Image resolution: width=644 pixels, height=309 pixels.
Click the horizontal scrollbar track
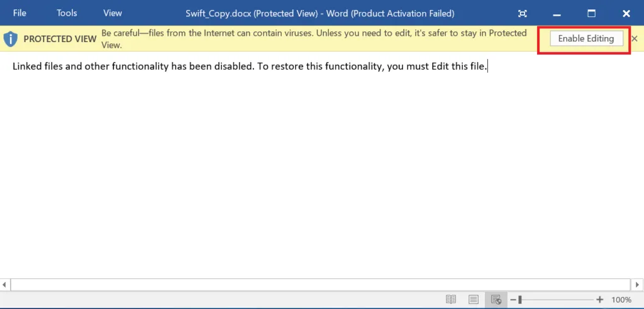(x=320, y=285)
